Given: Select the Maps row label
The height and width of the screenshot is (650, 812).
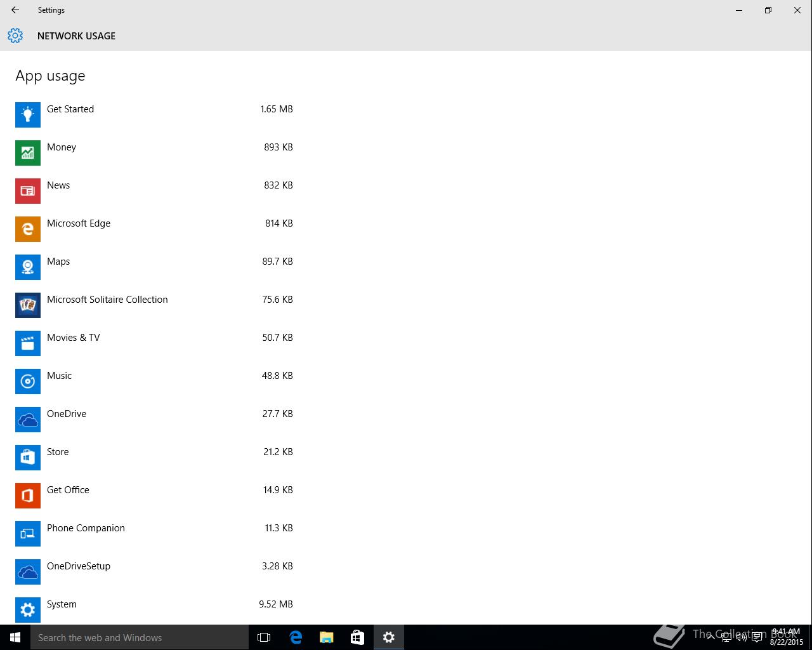Looking at the screenshot, I should (x=58, y=262).
